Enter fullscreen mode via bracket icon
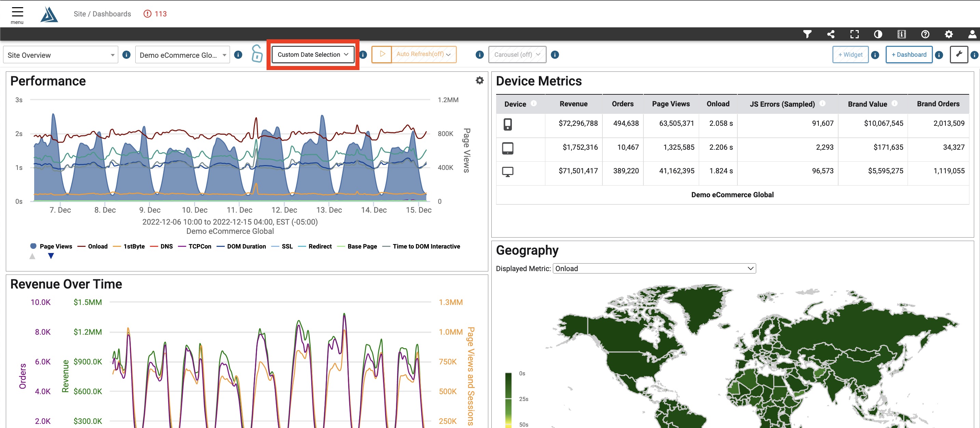 coord(854,34)
